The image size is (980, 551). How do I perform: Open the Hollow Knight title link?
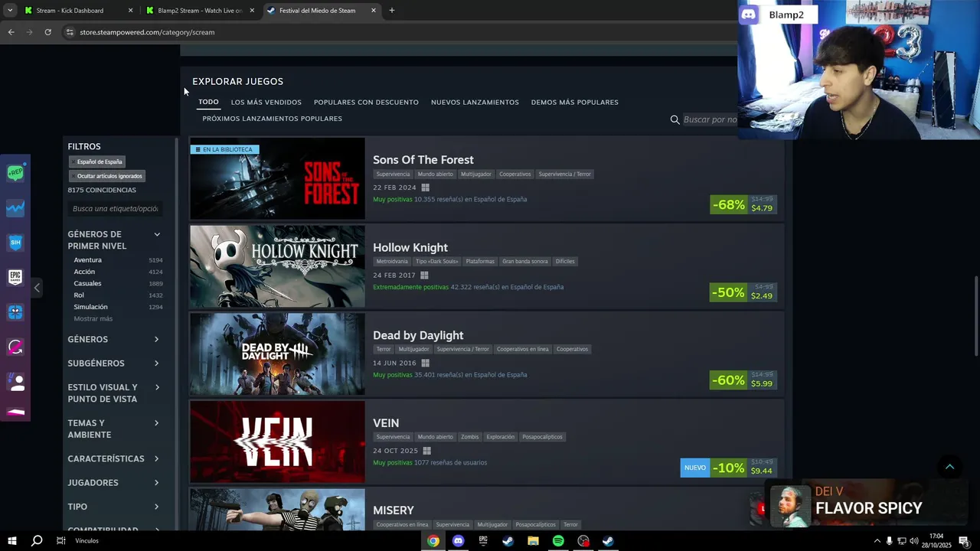point(410,248)
